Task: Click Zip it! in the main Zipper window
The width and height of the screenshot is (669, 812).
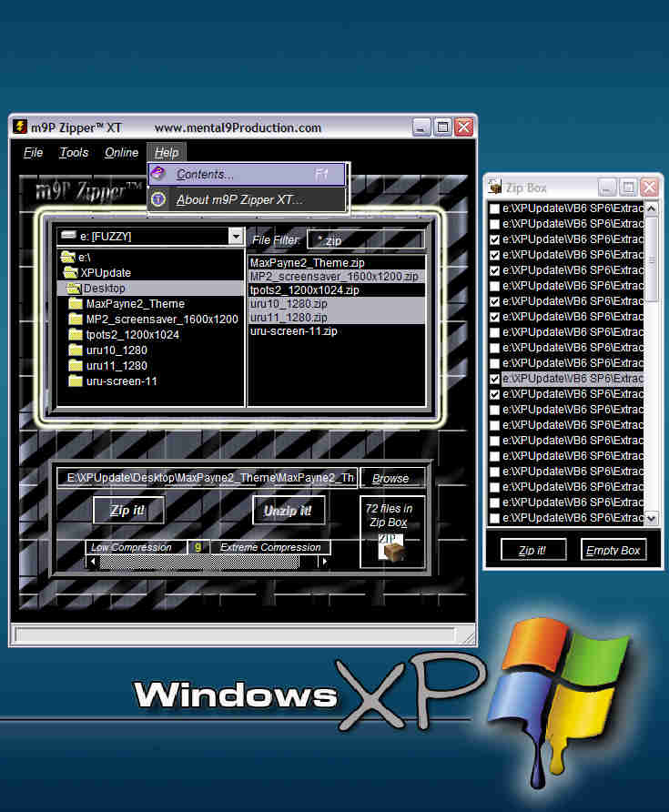Action: click(x=128, y=510)
